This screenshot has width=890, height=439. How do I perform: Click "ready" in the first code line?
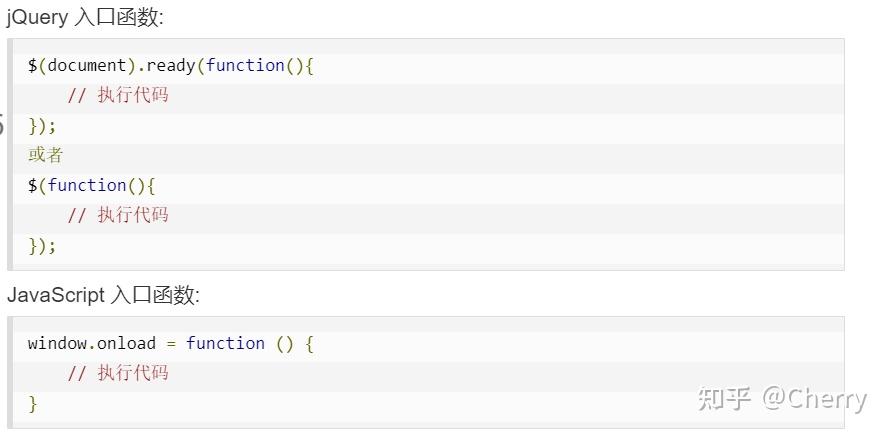(x=171, y=65)
